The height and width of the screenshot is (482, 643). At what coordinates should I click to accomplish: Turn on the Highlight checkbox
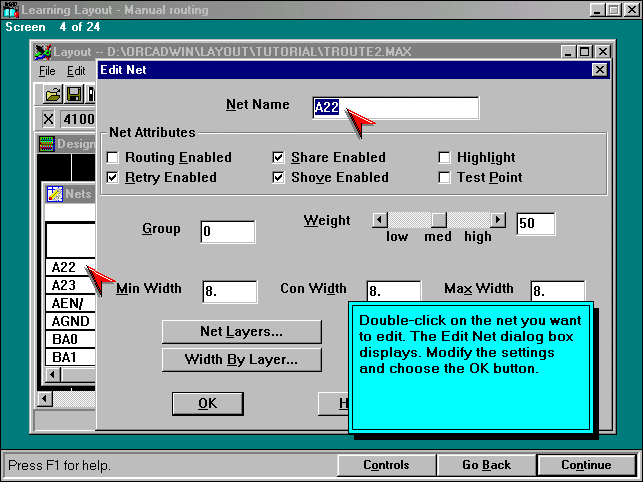[x=445, y=158]
